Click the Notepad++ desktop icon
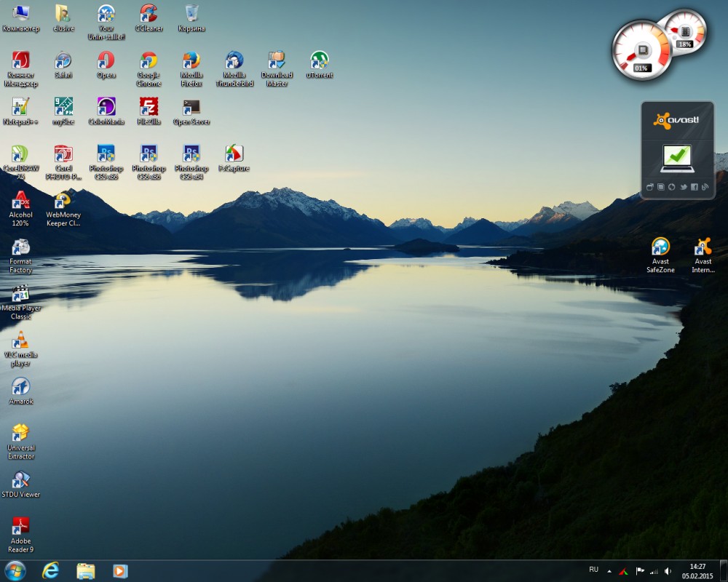 pos(20,108)
